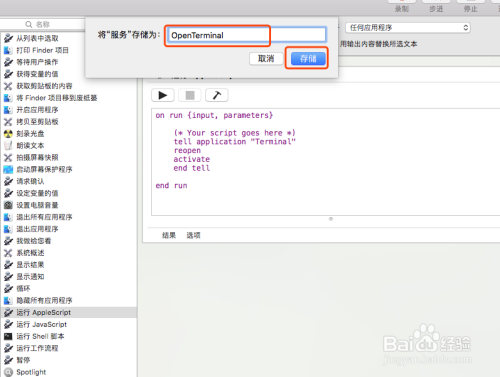Select the 启动屏幕保护程序 action icon
This screenshot has width=500, height=377.
click(x=8, y=169)
